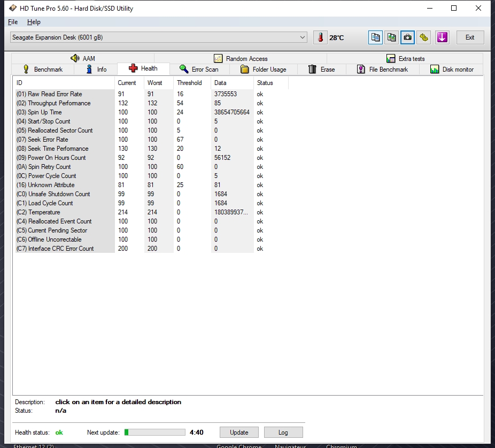Click the thermometer temperature icon
This screenshot has height=448, width=495.
coord(321,37)
